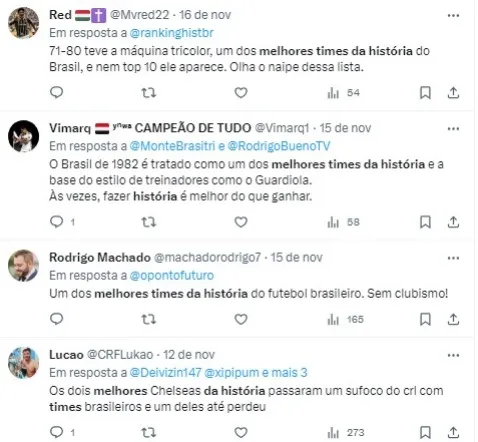Retweet the Red @Mvred22 tweet

148,93
